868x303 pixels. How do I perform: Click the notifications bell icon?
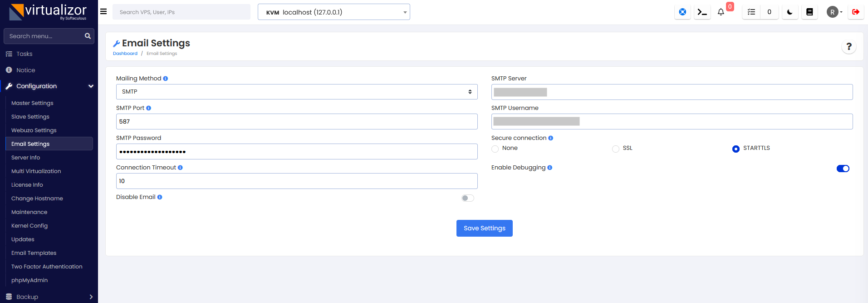point(721,12)
